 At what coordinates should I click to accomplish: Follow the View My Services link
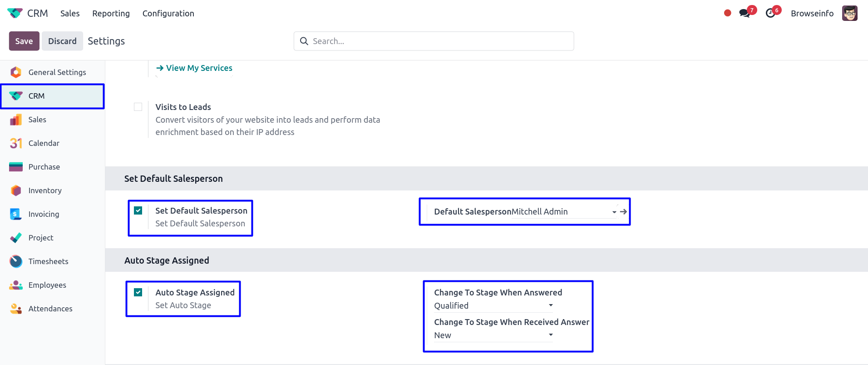(199, 68)
